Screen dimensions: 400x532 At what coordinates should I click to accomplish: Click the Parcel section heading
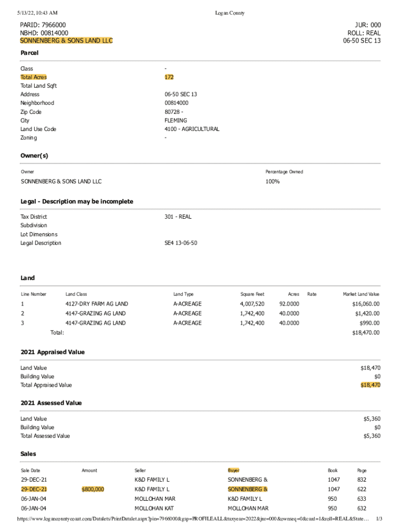(x=30, y=53)
